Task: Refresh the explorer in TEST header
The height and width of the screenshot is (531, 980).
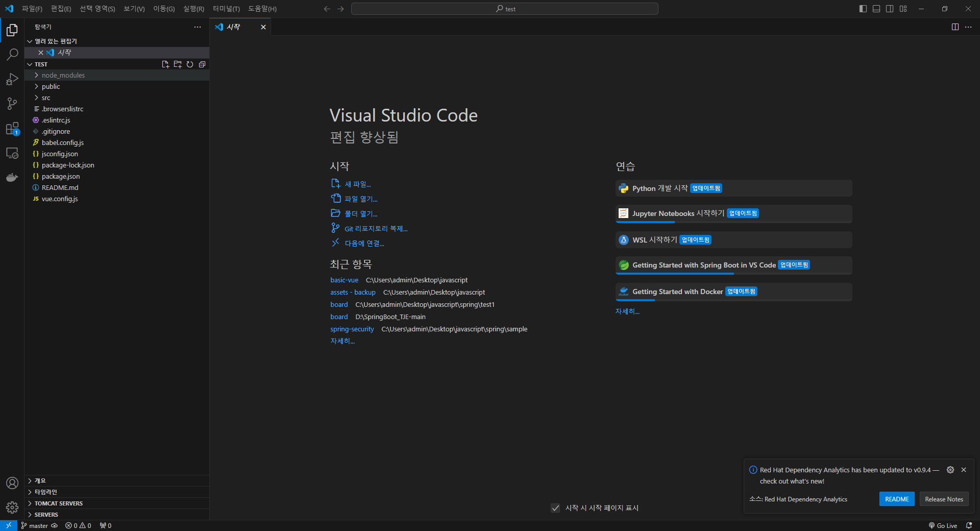Action: tap(190, 64)
